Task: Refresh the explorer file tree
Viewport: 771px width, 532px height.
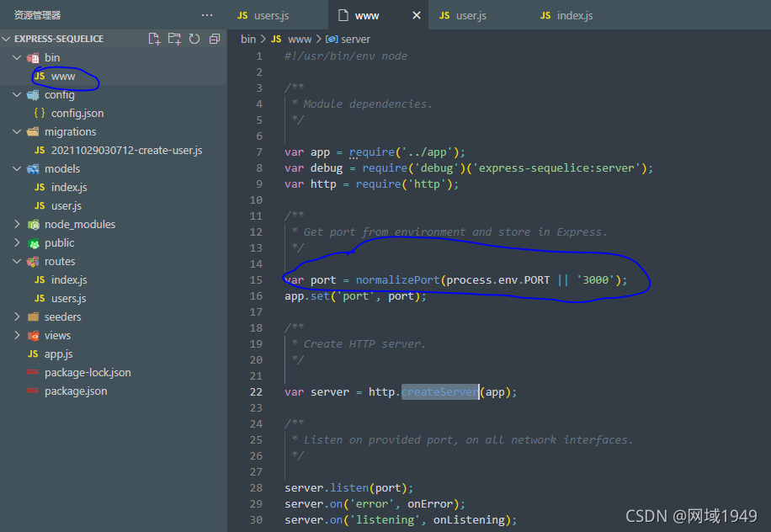Action: (x=194, y=39)
